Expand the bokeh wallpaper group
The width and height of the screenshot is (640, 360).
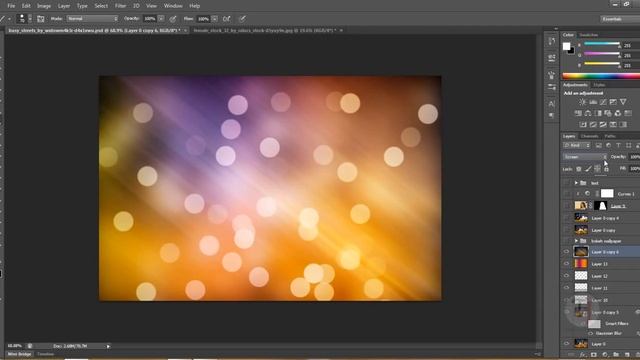[x=576, y=241]
